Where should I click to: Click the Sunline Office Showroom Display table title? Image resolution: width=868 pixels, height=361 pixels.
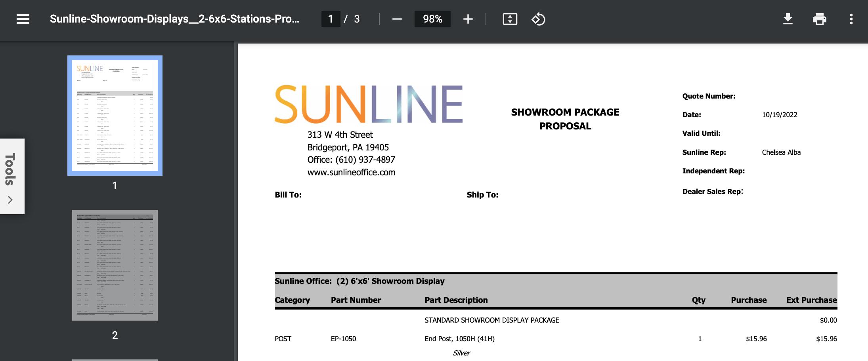359,281
